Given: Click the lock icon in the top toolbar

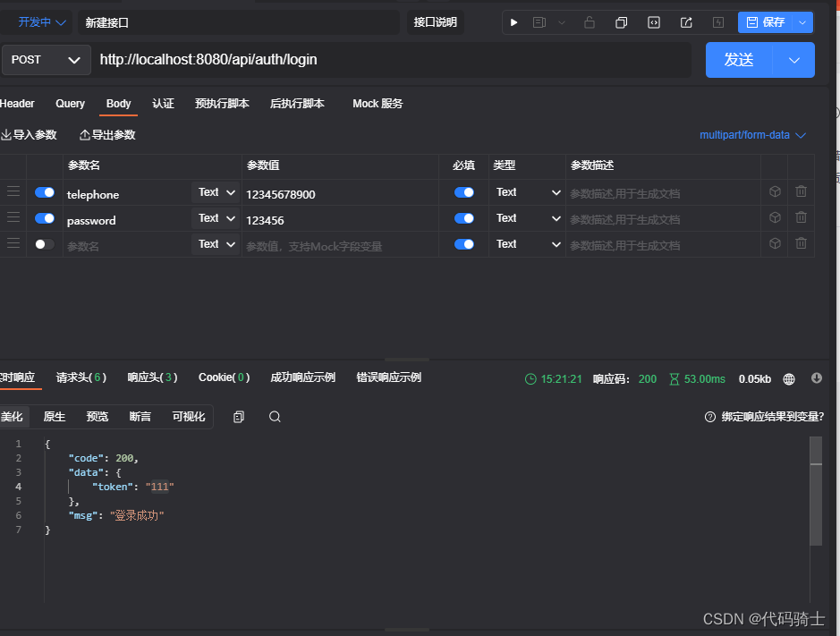Looking at the screenshot, I should 590,22.
